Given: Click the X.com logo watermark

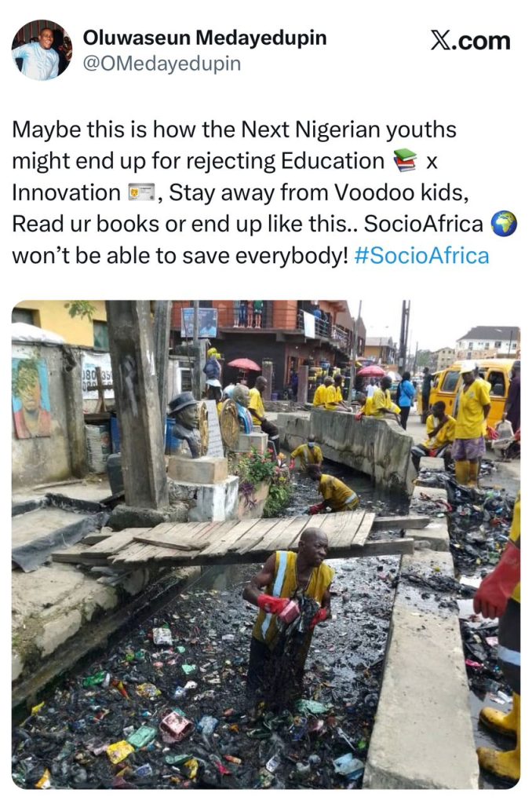Looking at the screenshot, I should coord(470,42).
